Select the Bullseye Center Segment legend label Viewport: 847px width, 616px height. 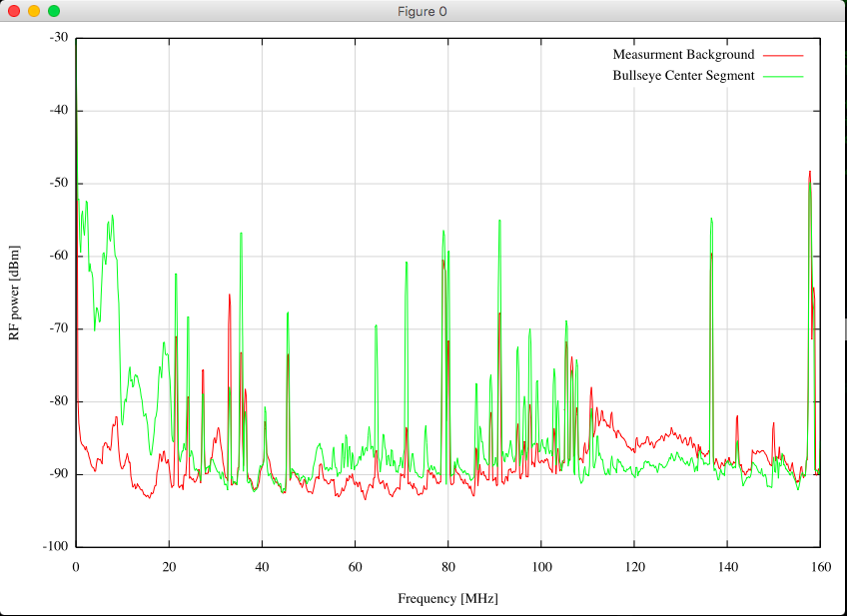(x=683, y=75)
